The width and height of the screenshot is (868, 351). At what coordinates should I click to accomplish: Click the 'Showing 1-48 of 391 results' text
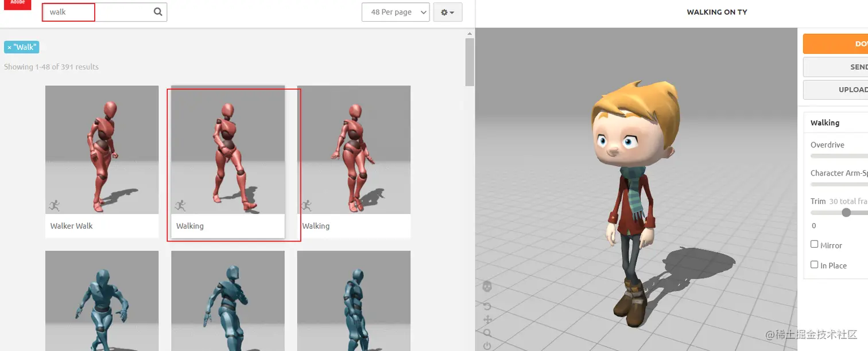51,67
